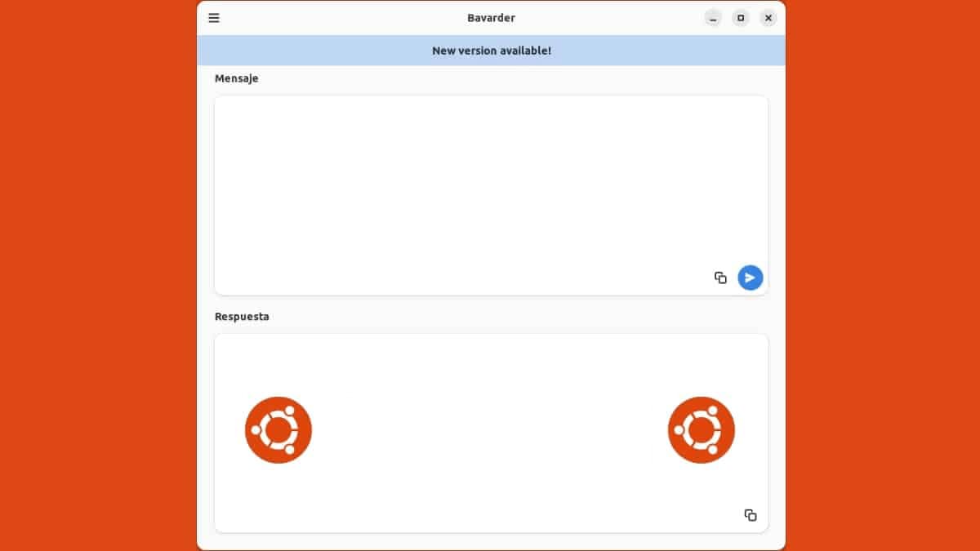Click the New version available banner
The image size is (980, 551).
tap(491, 51)
